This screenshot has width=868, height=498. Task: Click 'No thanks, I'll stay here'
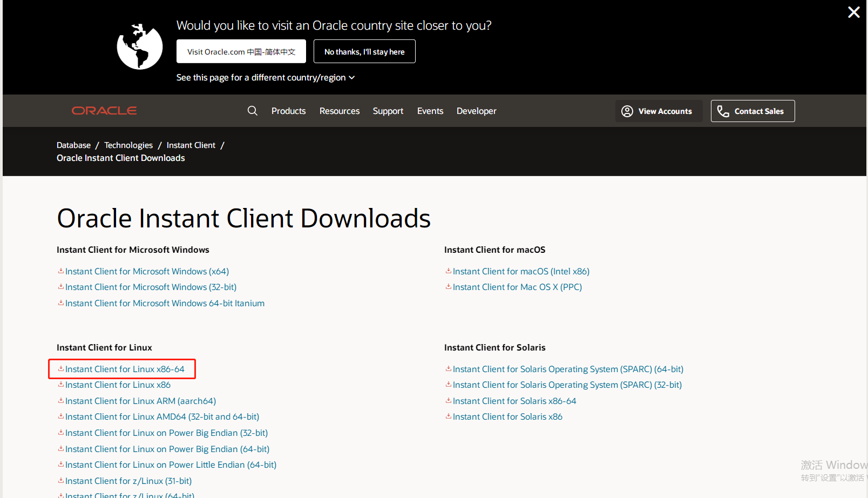point(364,51)
